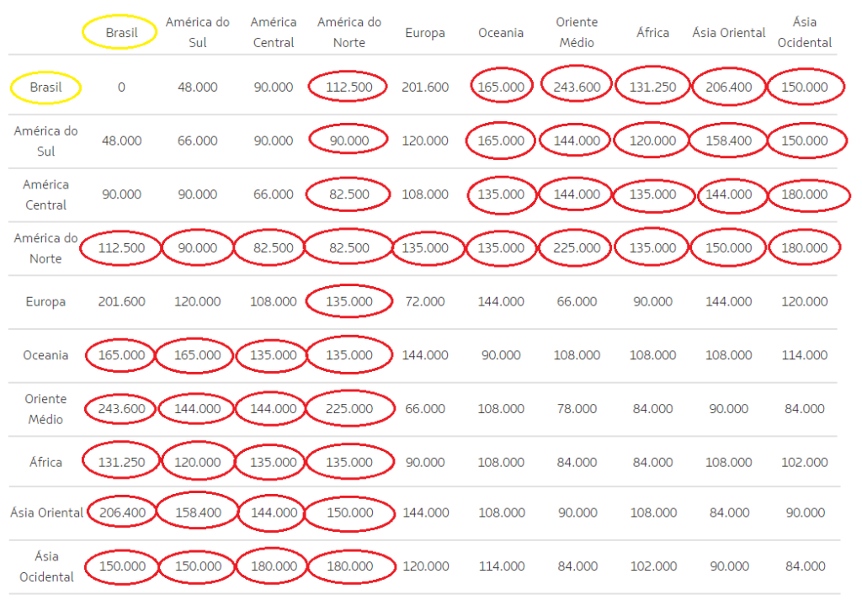
Task: Select the circled 82.500 in América Central row
Action: [348, 194]
